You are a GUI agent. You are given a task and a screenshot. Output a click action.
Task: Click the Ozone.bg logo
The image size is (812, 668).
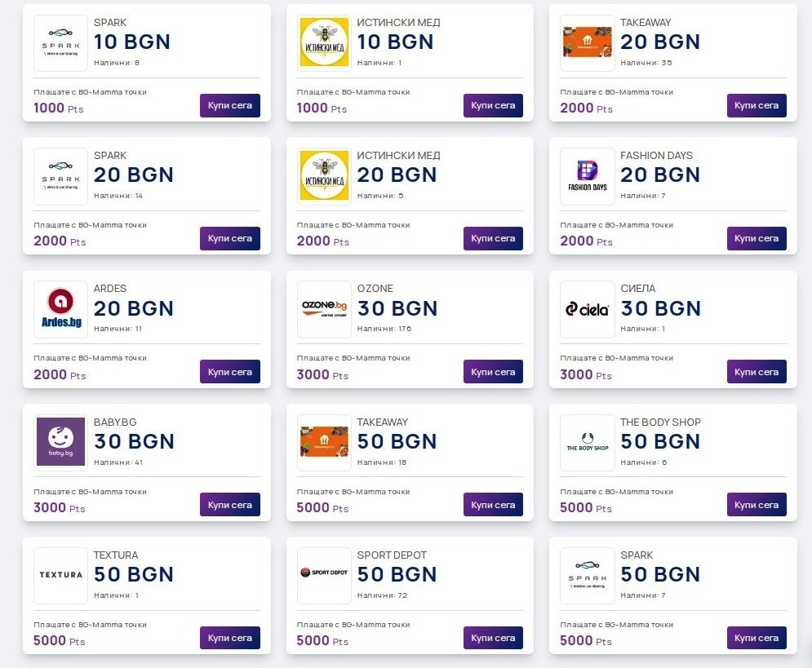pos(324,309)
